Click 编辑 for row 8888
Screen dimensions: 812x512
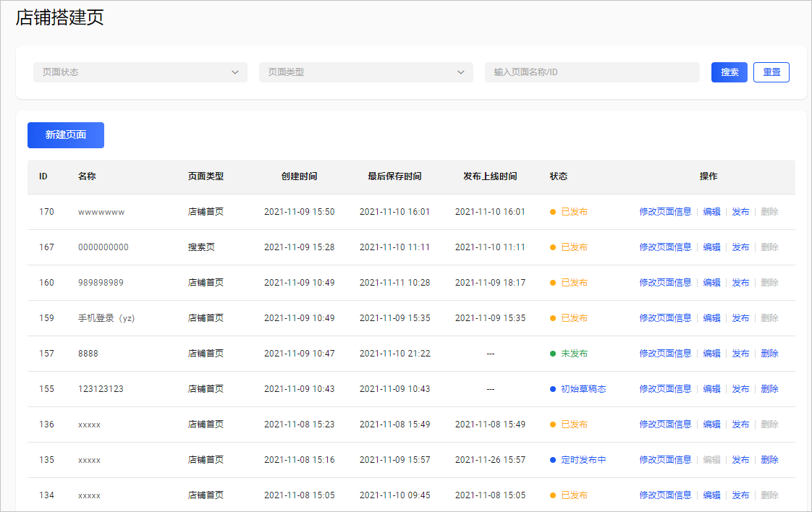click(x=711, y=354)
